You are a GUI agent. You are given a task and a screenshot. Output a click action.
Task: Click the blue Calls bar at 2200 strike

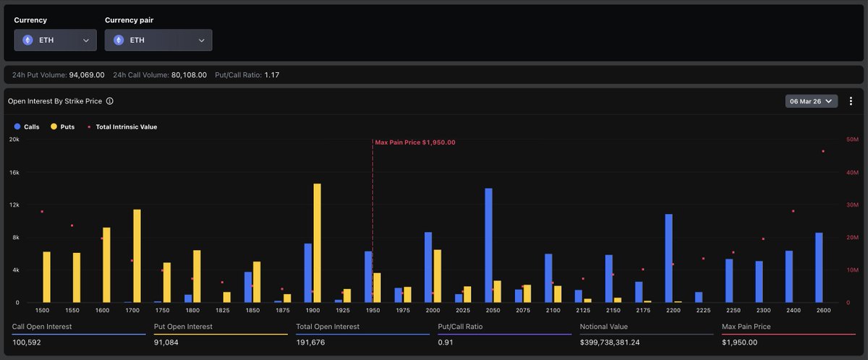coord(669,258)
